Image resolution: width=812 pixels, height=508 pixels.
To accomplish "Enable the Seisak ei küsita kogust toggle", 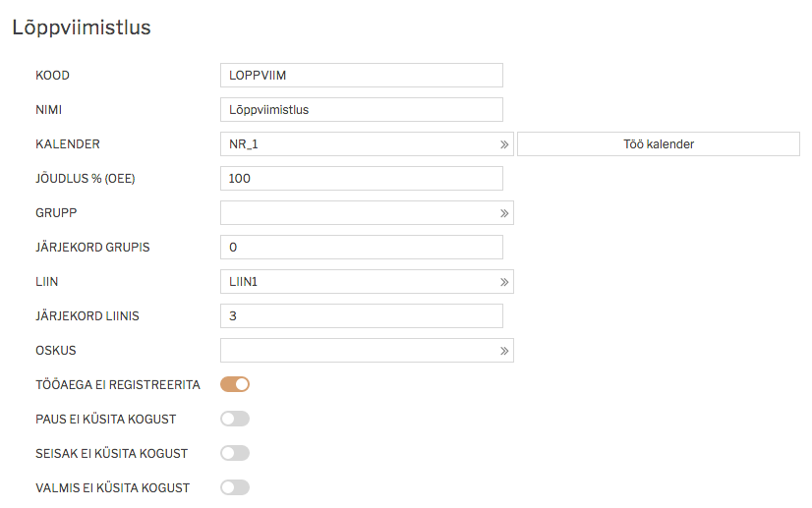I will tap(235, 453).
